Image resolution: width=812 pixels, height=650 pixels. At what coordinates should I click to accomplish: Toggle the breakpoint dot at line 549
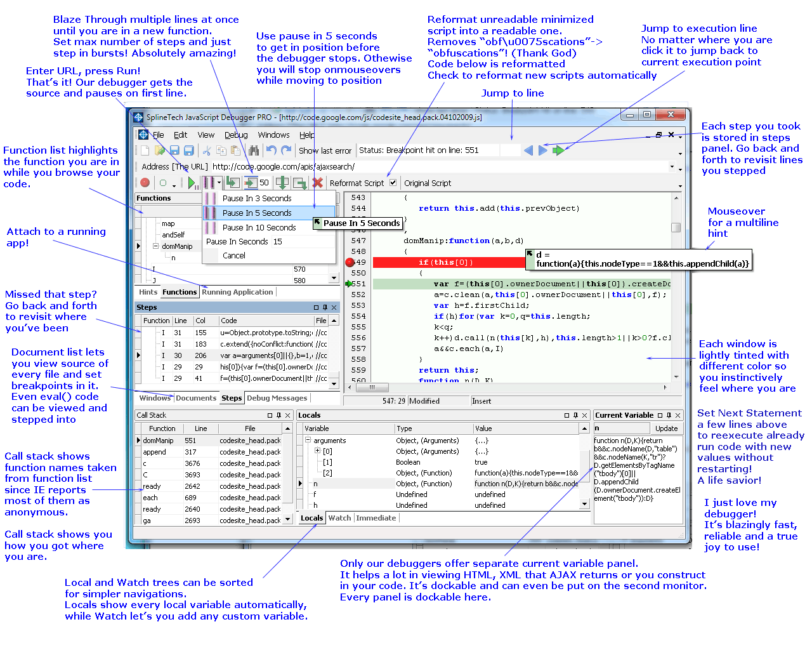(x=350, y=262)
